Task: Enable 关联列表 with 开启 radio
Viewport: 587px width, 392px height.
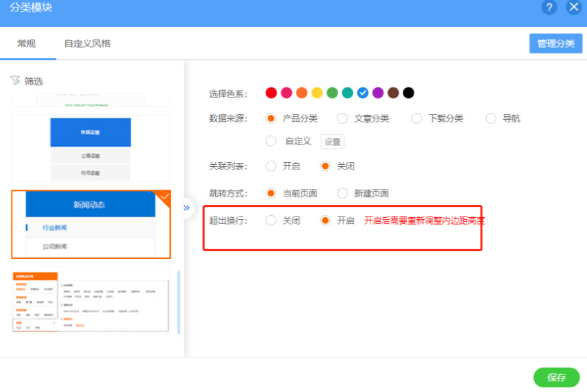Action: pyautogui.click(x=271, y=166)
